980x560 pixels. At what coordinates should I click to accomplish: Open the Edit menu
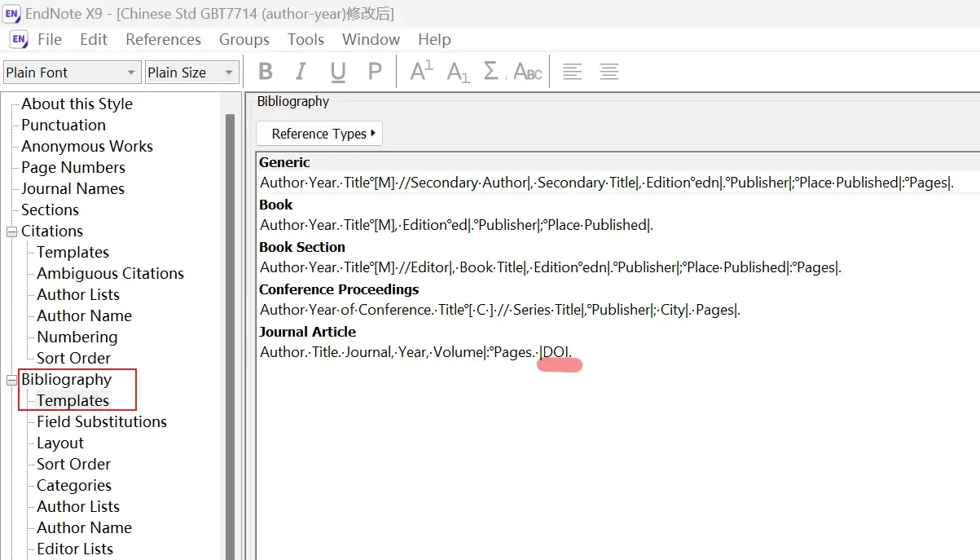94,39
